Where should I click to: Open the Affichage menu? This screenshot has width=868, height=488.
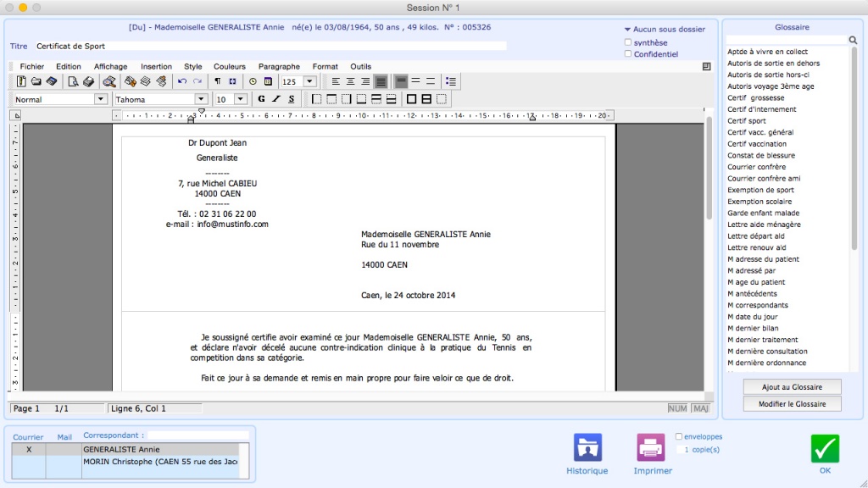pos(110,66)
